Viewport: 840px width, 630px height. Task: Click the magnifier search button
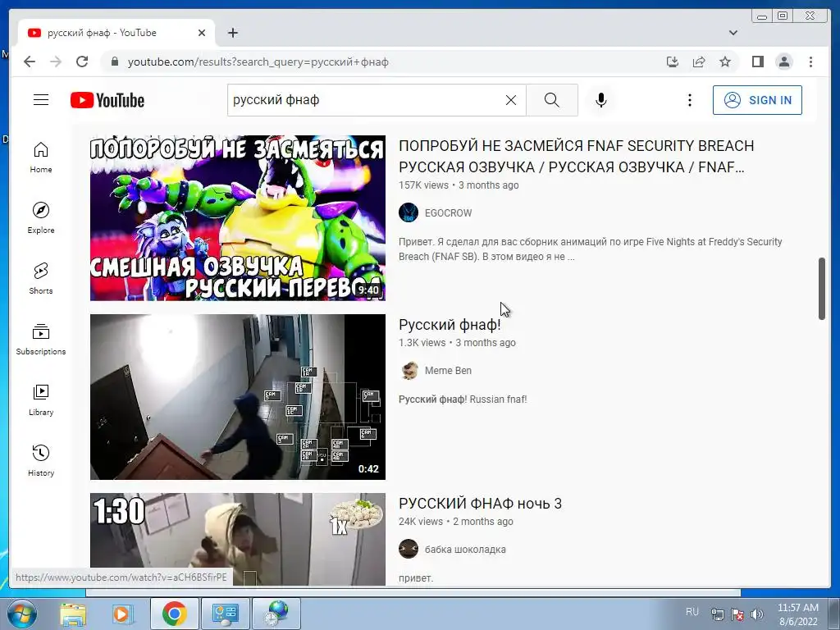tap(552, 100)
